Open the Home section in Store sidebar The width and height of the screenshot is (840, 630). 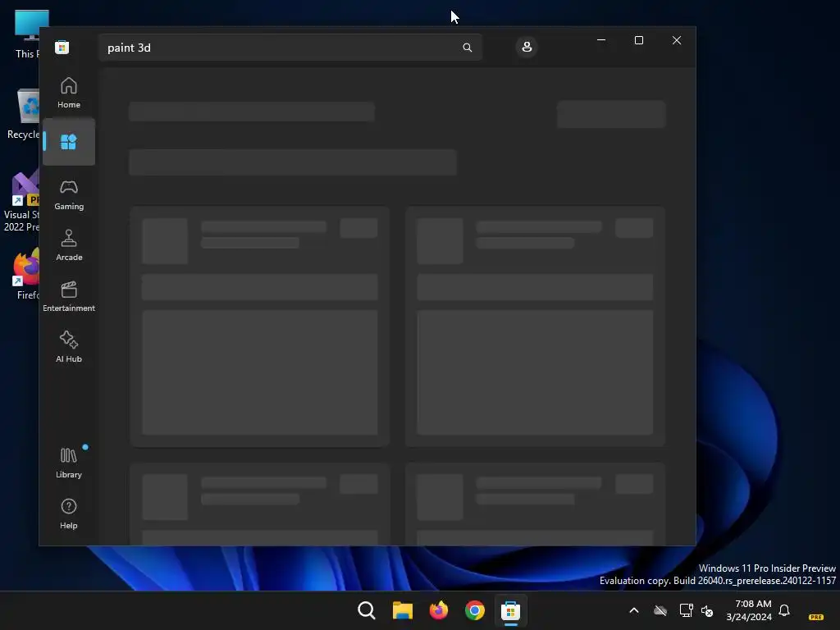[69, 93]
